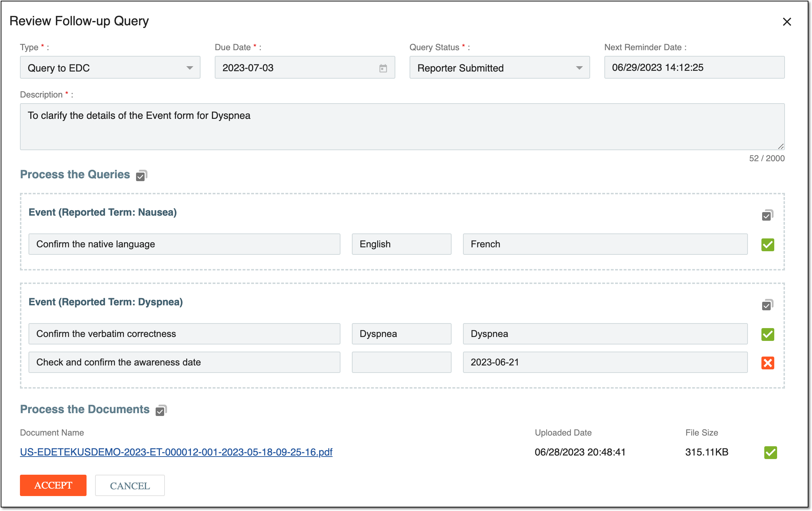The height and width of the screenshot is (511, 812).
Task: Open the US-EDETEKUSDEMO PDF document link
Action: pyautogui.click(x=176, y=452)
